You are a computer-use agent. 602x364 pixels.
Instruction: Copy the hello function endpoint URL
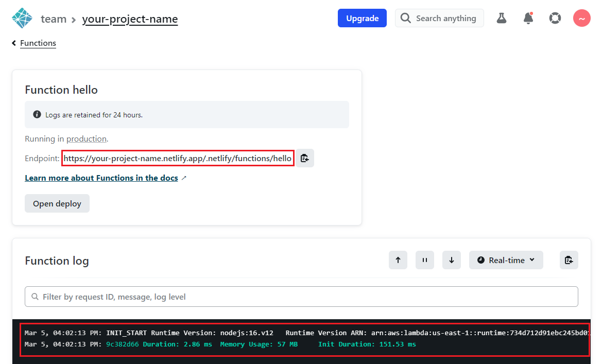pyautogui.click(x=305, y=158)
